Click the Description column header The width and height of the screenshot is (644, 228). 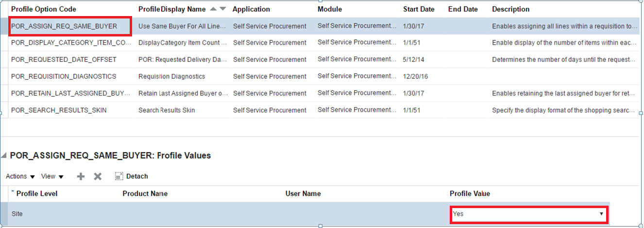(510, 9)
